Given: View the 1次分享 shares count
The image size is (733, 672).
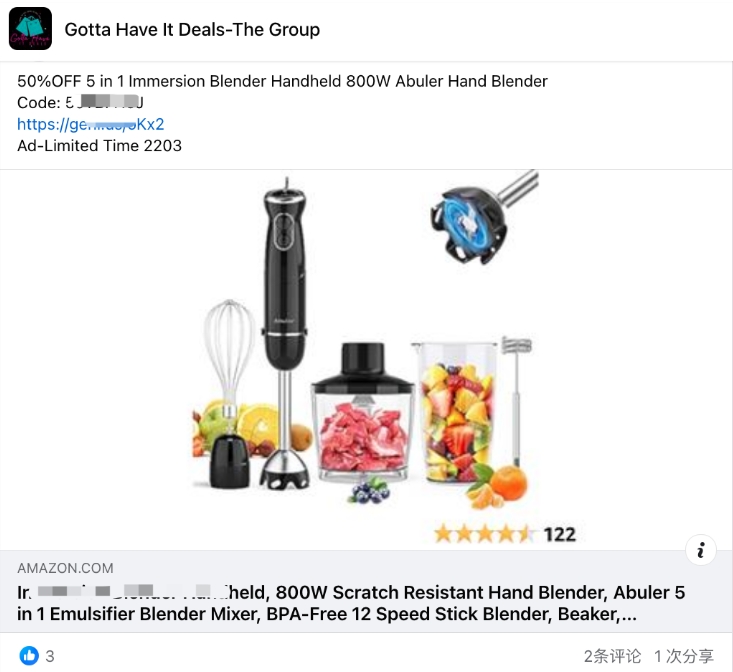Looking at the screenshot, I should [x=683, y=656].
